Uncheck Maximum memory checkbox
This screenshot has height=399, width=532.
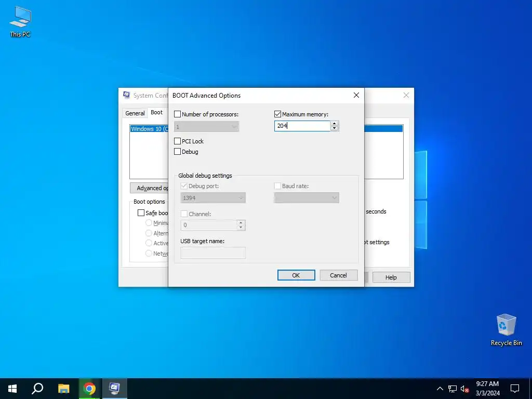pos(277,114)
